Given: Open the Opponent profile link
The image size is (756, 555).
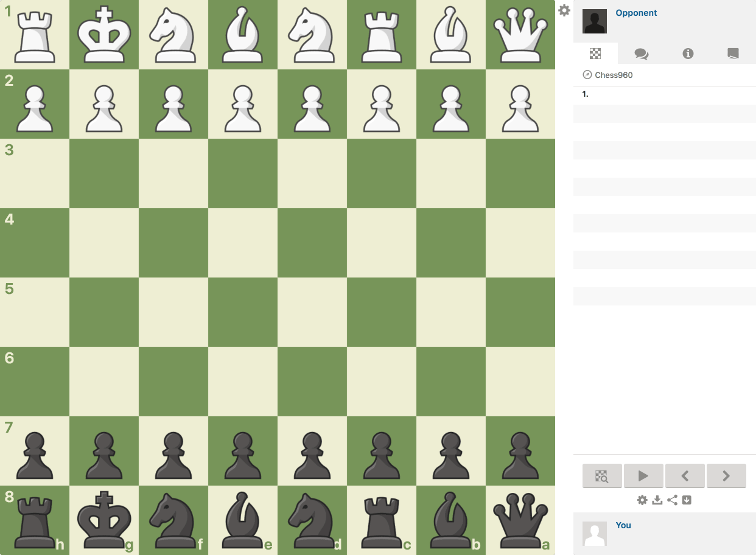Looking at the screenshot, I should pos(636,13).
